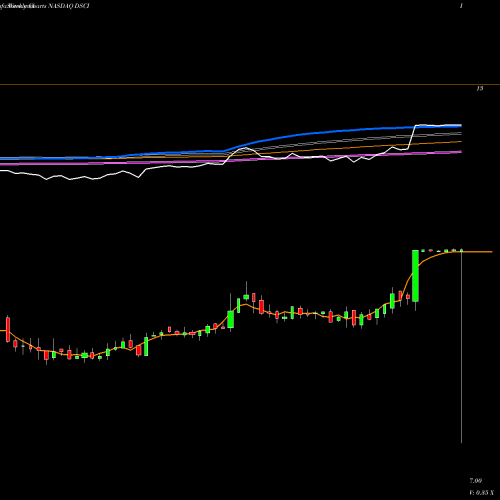The width and height of the screenshot is (500, 500).
Task: Click the V: 0.85 N volume readout
Action: 482,493
